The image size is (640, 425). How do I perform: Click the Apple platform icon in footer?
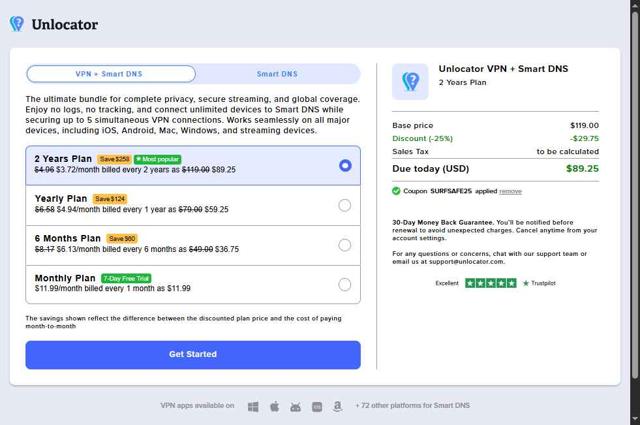tap(275, 406)
